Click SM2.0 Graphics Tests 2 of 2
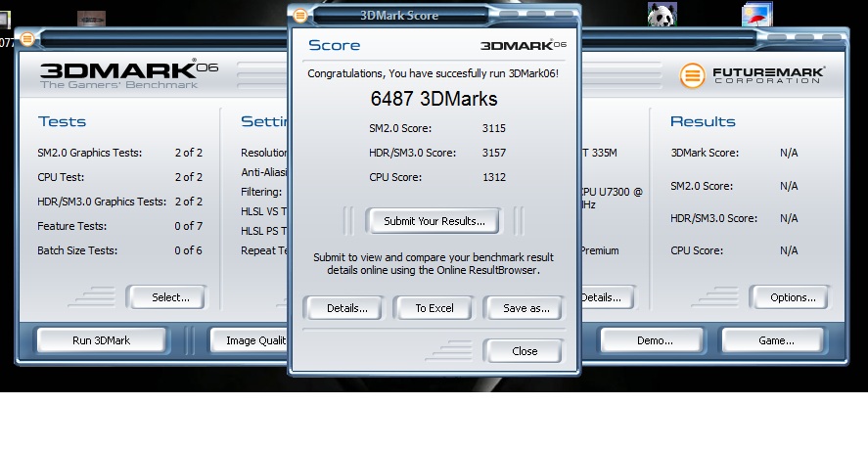868x450 pixels. point(188,153)
